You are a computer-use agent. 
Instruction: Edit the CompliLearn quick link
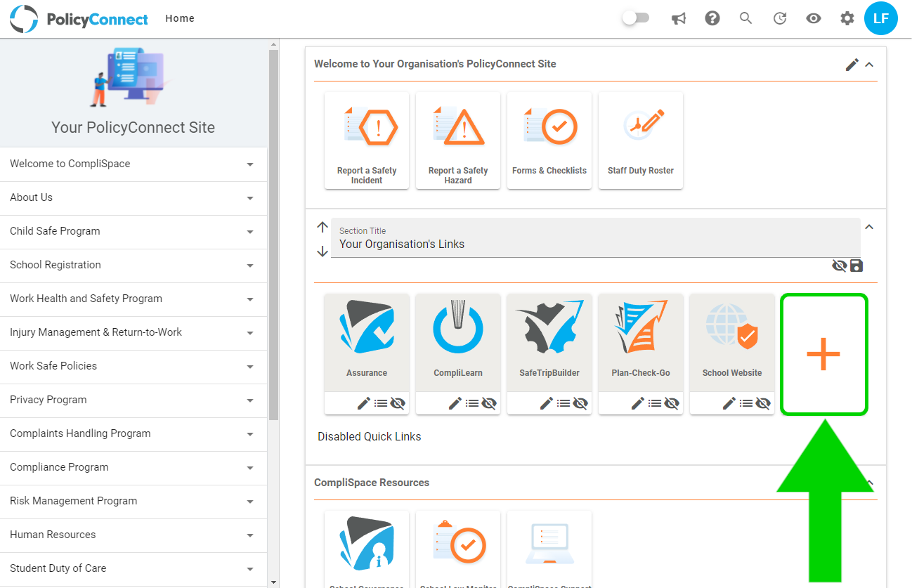click(x=455, y=403)
